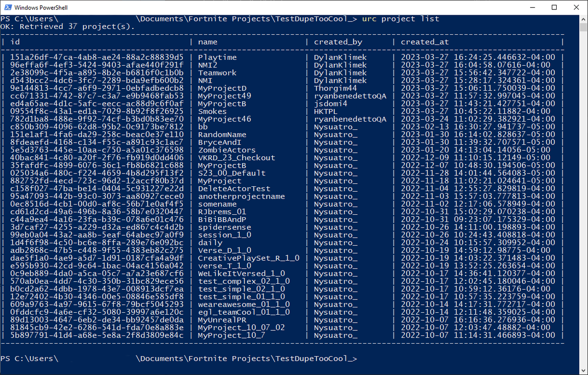This screenshot has height=375, width=588.
Task: Select project name 'Playtime'
Action: (x=217, y=57)
